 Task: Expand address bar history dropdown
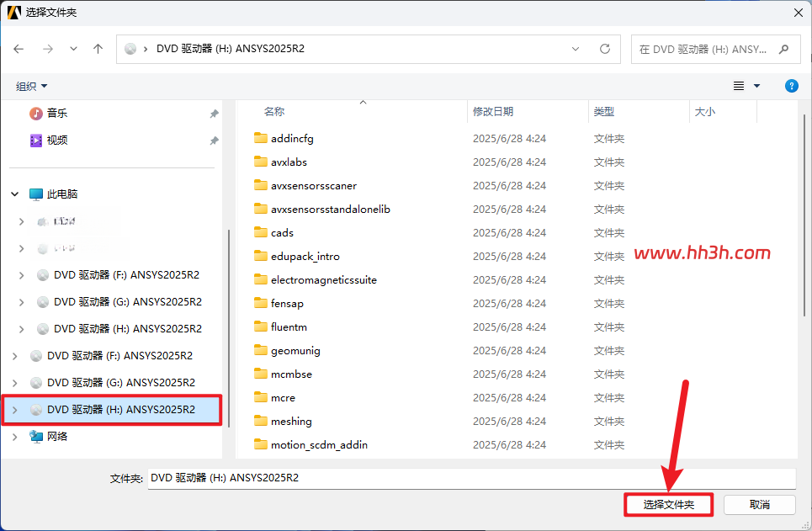click(x=576, y=49)
